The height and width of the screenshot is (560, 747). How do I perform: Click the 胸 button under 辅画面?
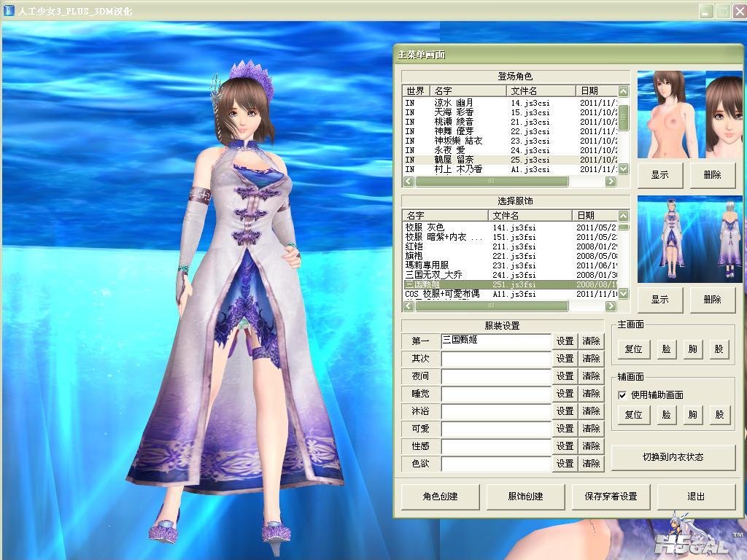pyautogui.click(x=692, y=415)
